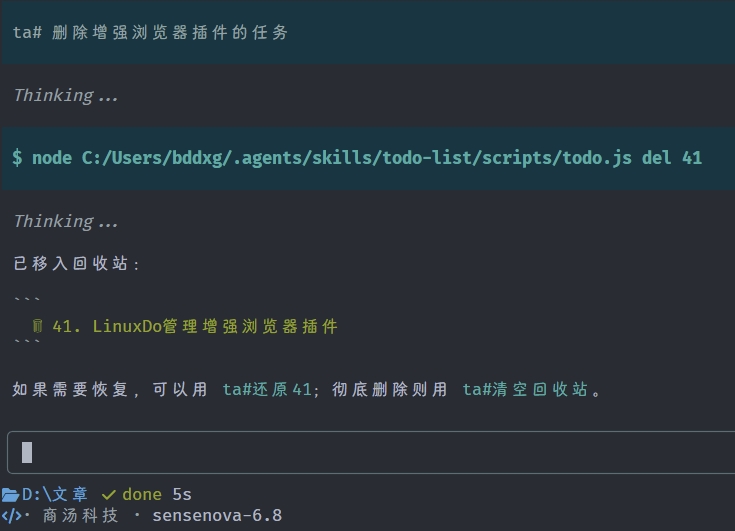Click the '已移入回收站:' text

pyautogui.click(x=76, y=263)
